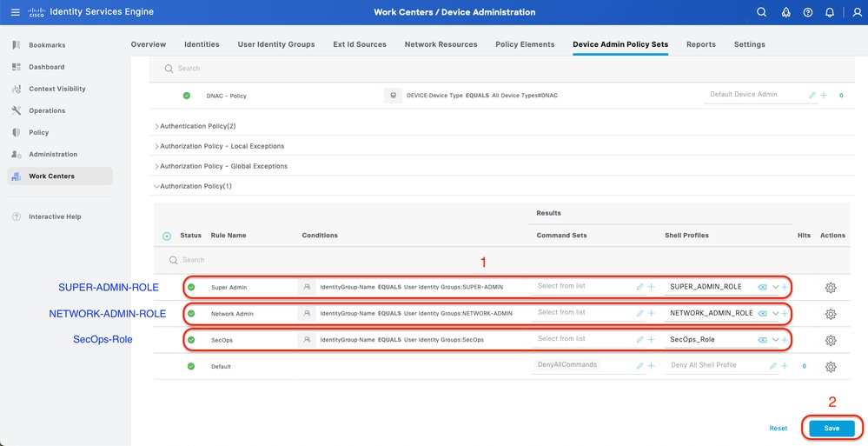868x446 pixels.
Task: Clear the NETWORK_ADMIN_ROLE shell profile
Action: coord(762,313)
